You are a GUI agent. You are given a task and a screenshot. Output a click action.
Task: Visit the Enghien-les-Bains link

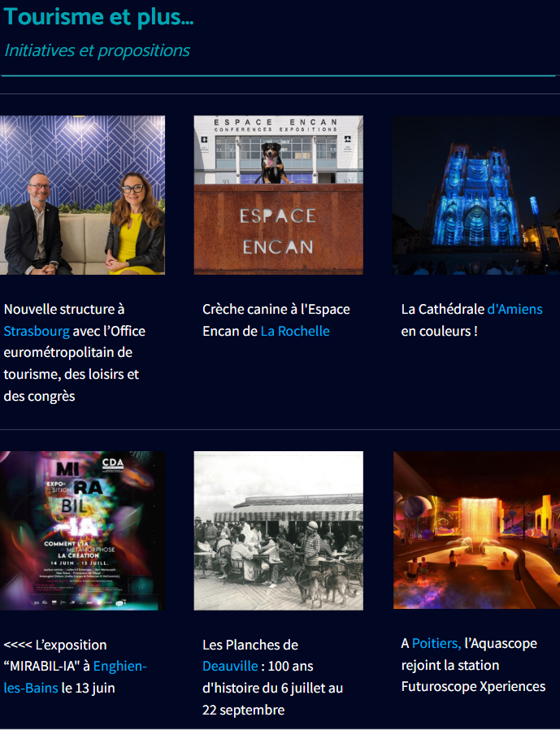[x=75, y=677]
